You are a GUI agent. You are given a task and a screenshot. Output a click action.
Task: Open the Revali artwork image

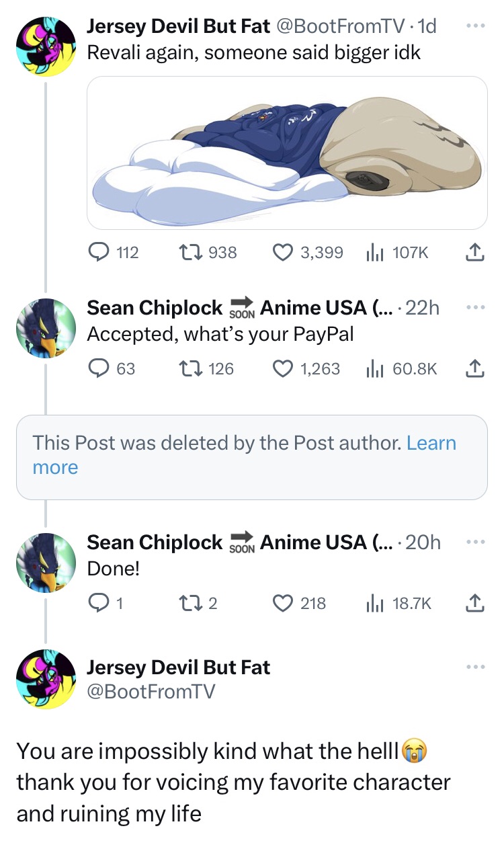pos(287,153)
